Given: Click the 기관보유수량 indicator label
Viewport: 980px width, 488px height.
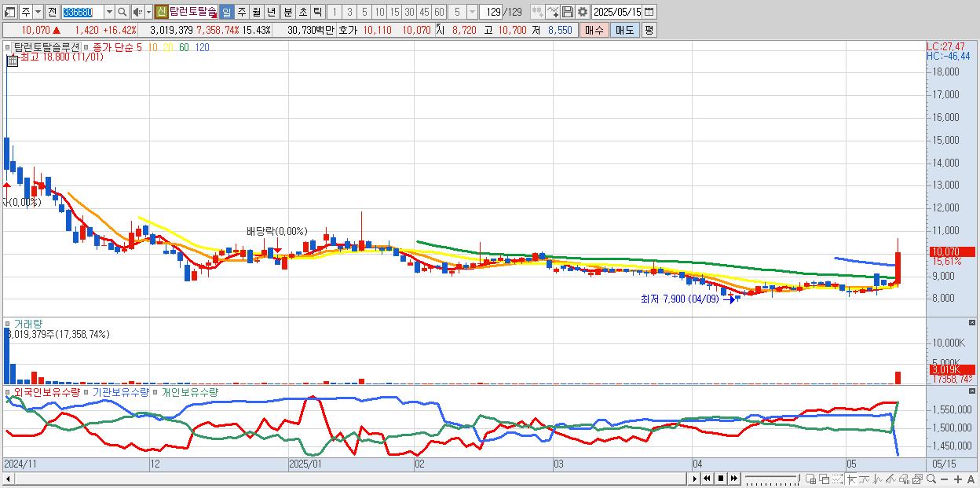Looking at the screenshot, I should click(121, 391).
